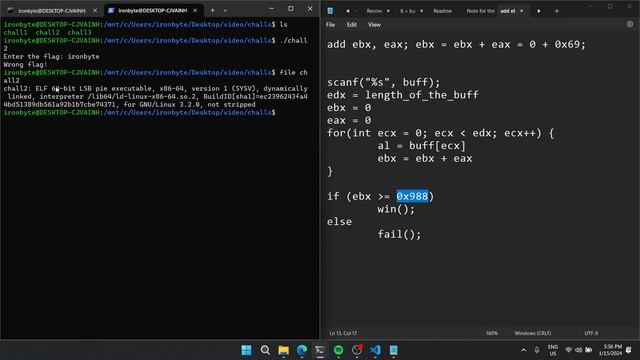Click the highlighted 0x988 value in Notepad
The width and height of the screenshot is (640, 360).
coord(412,196)
